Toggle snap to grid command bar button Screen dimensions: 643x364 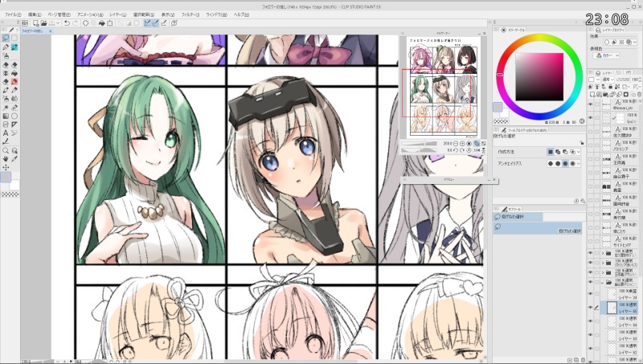click(164, 23)
